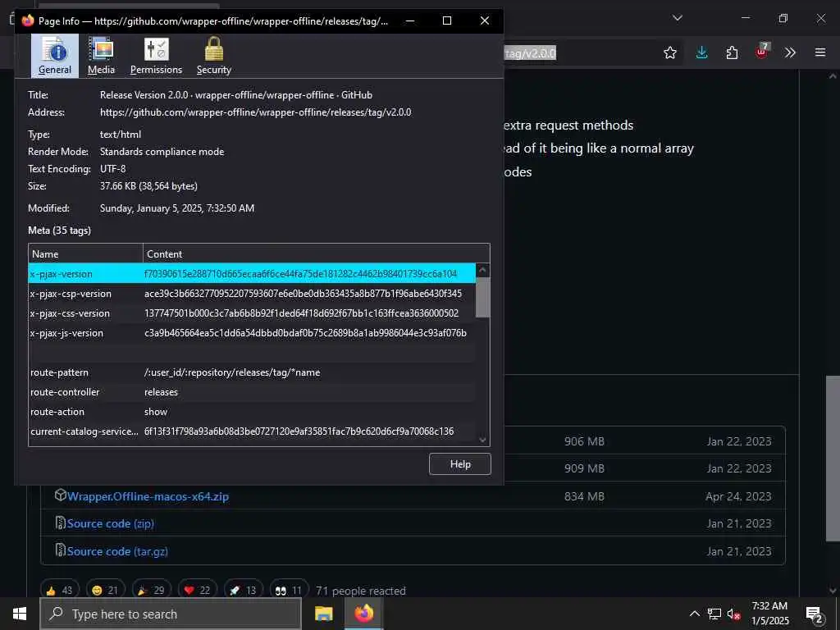Viewport: 840px width, 630px height.
Task: Click the muted volume icon in tray
Action: pos(734,614)
